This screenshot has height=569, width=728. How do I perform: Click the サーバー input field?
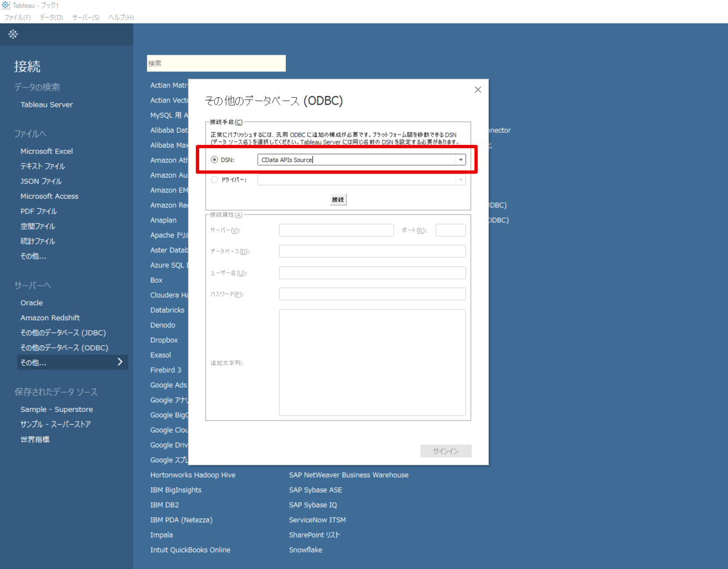pyautogui.click(x=336, y=230)
